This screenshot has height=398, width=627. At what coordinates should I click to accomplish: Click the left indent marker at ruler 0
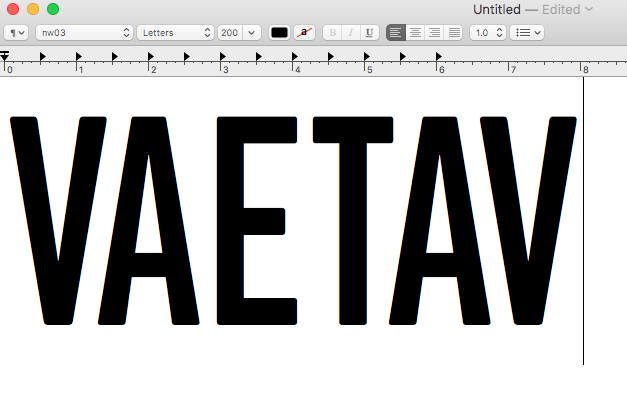pyautogui.click(x=4, y=56)
